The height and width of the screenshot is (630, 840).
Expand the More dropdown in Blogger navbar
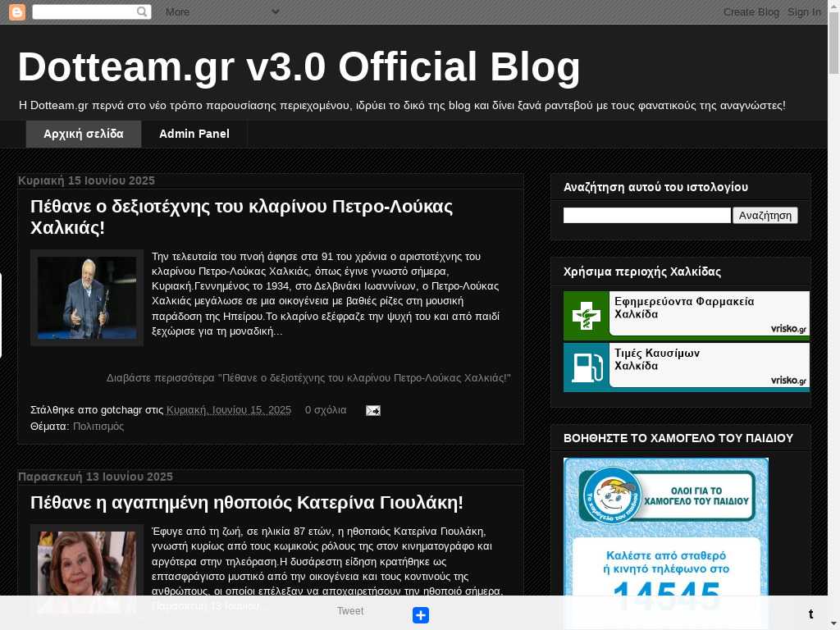[222, 11]
